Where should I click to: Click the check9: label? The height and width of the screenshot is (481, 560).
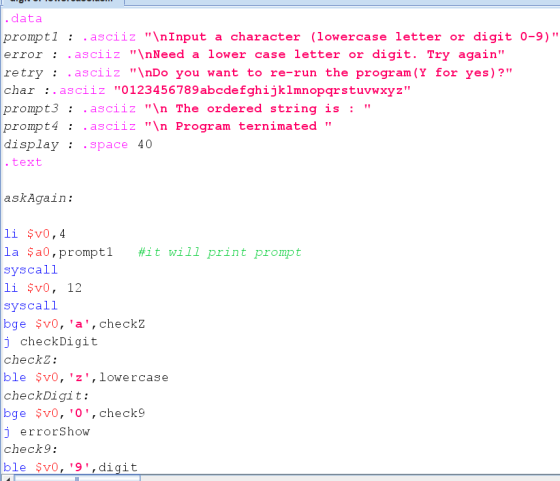(30, 449)
